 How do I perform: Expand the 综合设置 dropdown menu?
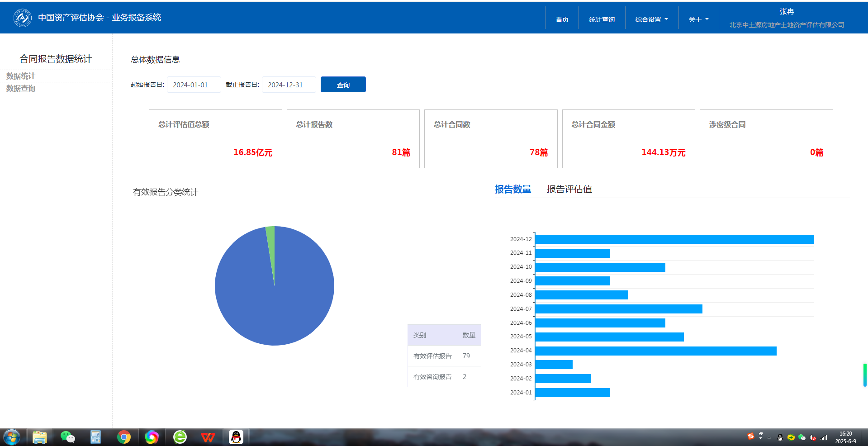click(651, 19)
